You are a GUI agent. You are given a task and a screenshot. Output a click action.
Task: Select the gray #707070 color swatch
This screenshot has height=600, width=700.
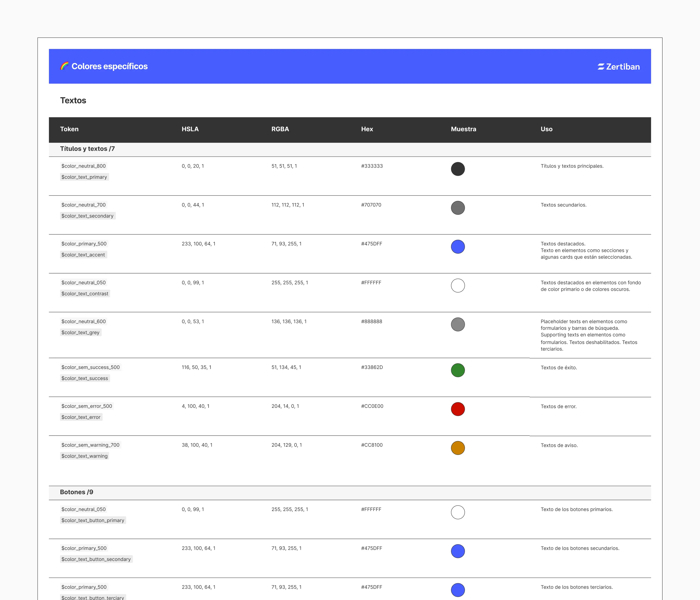pyautogui.click(x=457, y=208)
